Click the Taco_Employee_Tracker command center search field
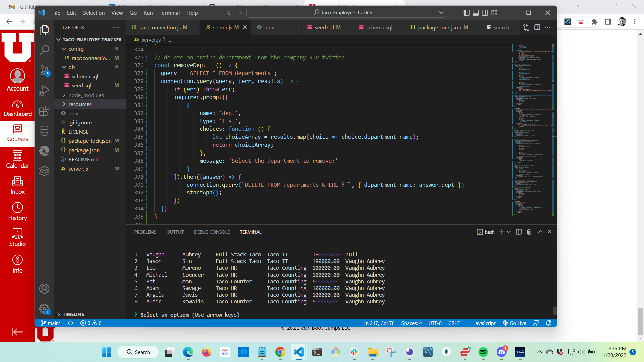The height and width of the screenshot is (362, 644). pos(346,13)
